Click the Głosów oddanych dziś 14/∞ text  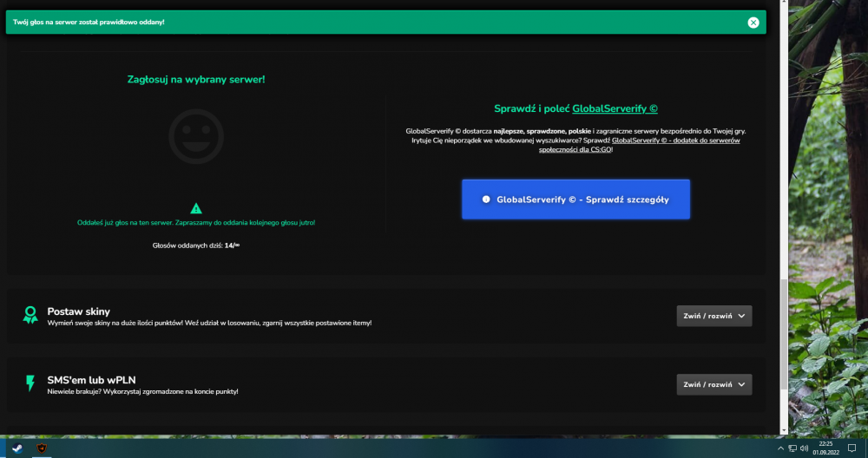(x=196, y=245)
